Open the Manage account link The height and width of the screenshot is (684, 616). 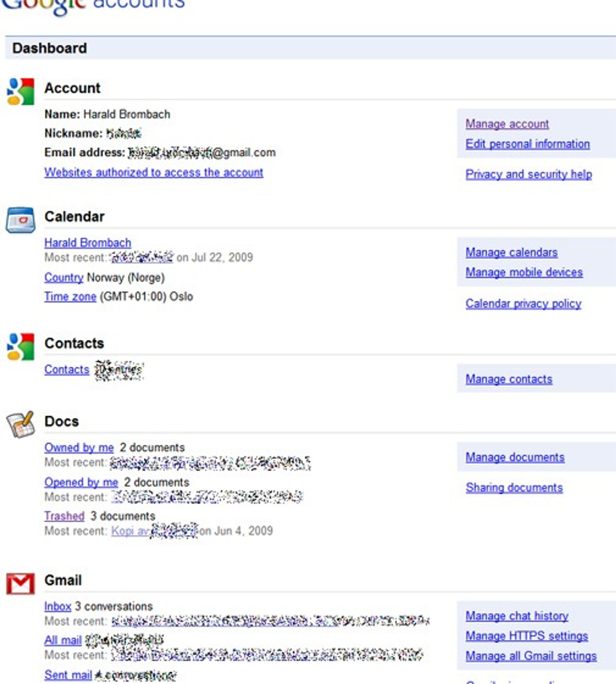tap(507, 124)
